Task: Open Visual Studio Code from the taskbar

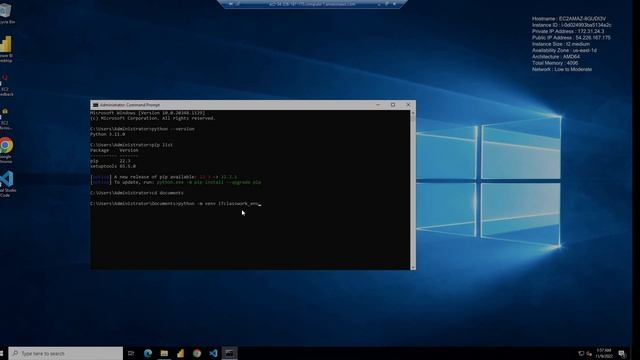Action: point(213,353)
